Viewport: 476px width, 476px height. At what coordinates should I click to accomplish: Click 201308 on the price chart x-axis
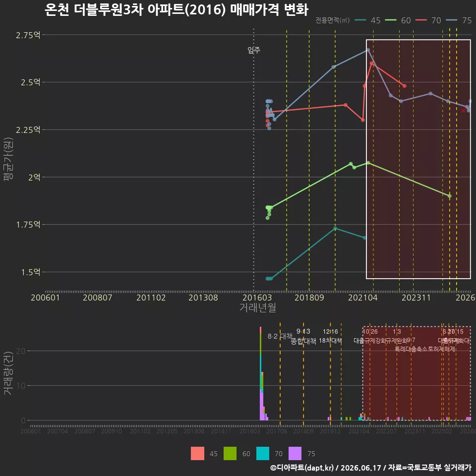tap(203, 297)
